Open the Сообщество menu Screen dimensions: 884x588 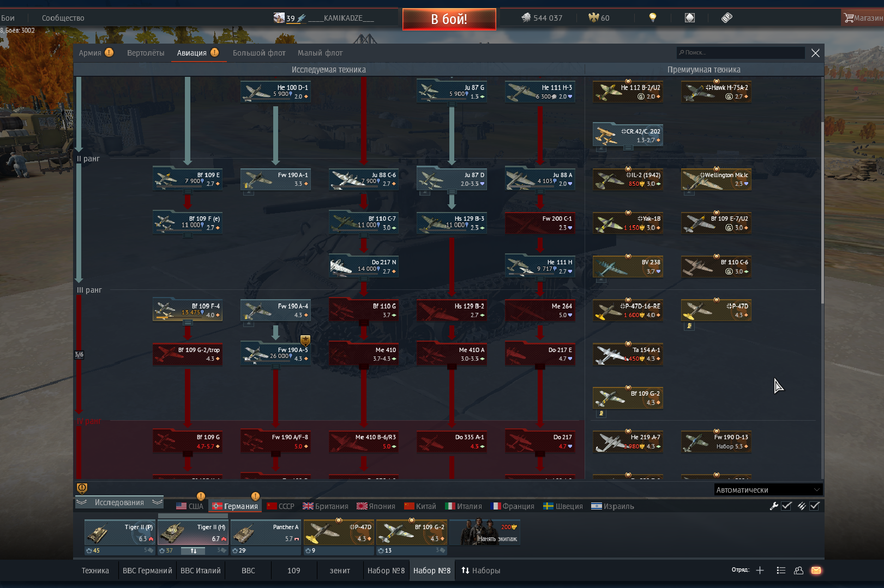[63, 18]
